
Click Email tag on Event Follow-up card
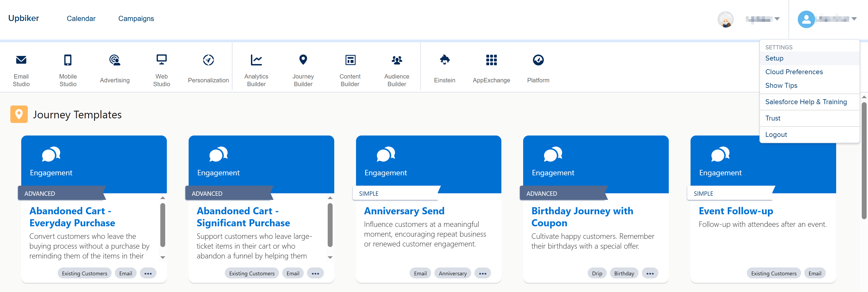pos(815,273)
